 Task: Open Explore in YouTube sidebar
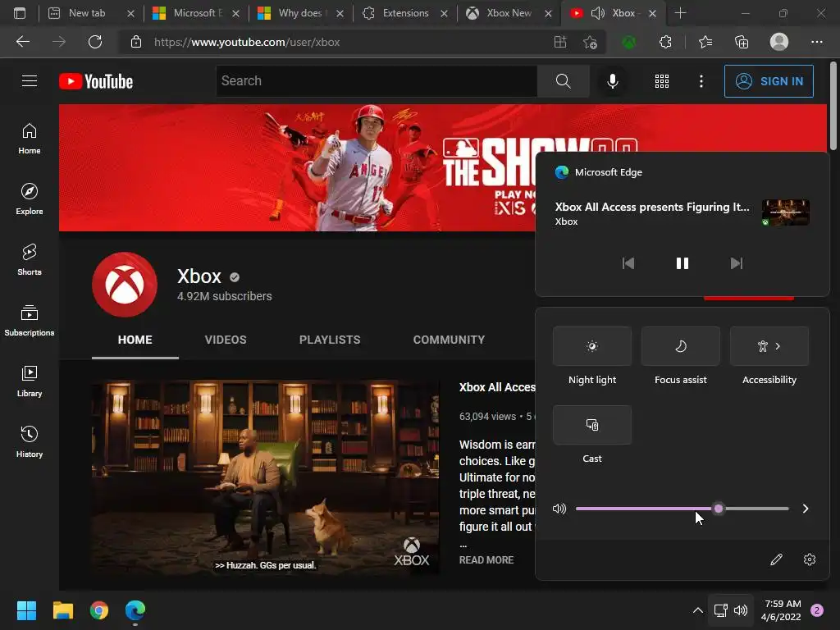[x=30, y=199]
